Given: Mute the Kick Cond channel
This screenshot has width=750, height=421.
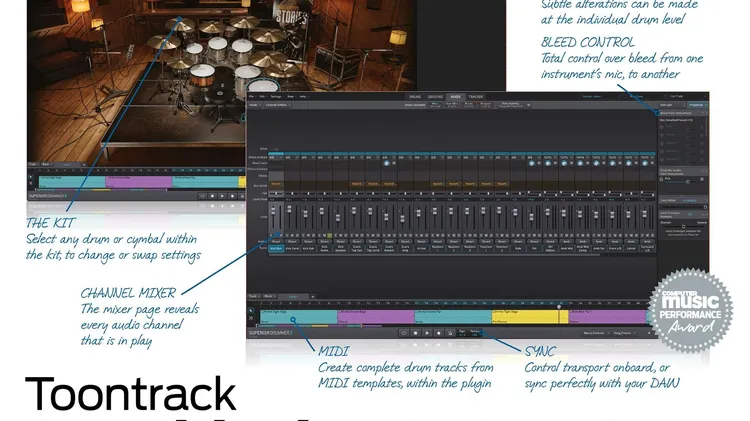Looking at the screenshot, I should pyautogui.click(x=293, y=235).
